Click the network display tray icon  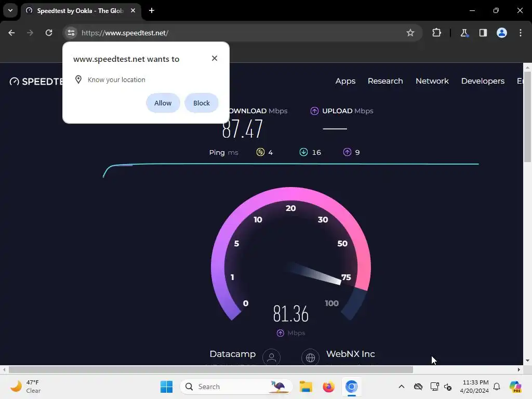tap(434, 387)
